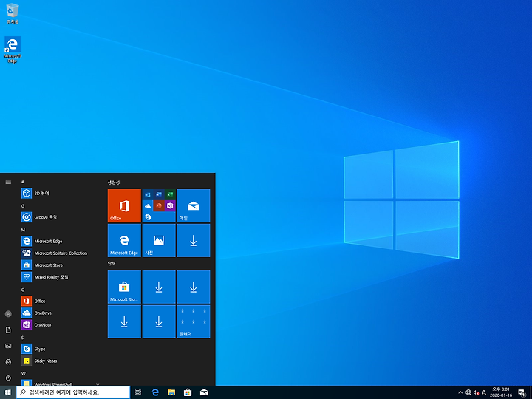Image resolution: width=532 pixels, height=399 pixels.
Task: Open Edge from the taskbar
Action: tap(155, 392)
